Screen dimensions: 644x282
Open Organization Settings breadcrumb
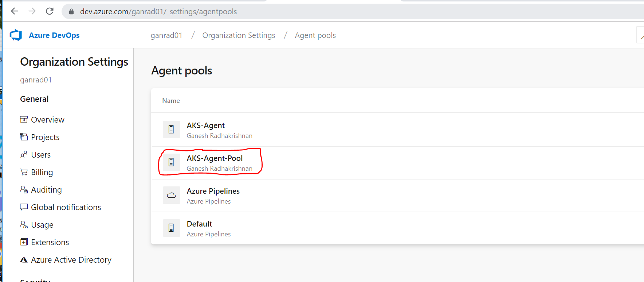click(x=239, y=35)
